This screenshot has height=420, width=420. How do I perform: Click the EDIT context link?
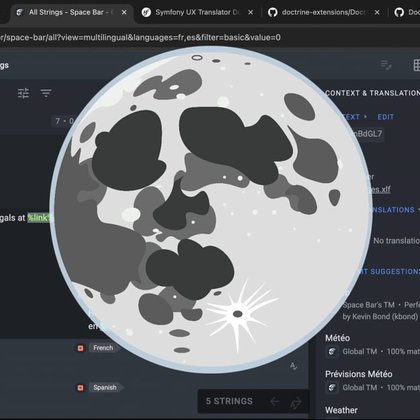click(x=386, y=117)
